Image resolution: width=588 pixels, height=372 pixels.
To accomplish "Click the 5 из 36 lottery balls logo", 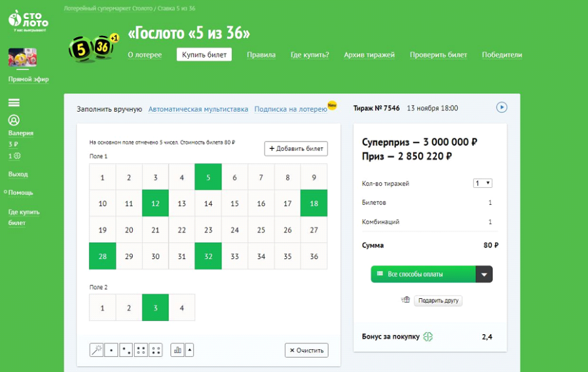I will pyautogui.click(x=93, y=48).
